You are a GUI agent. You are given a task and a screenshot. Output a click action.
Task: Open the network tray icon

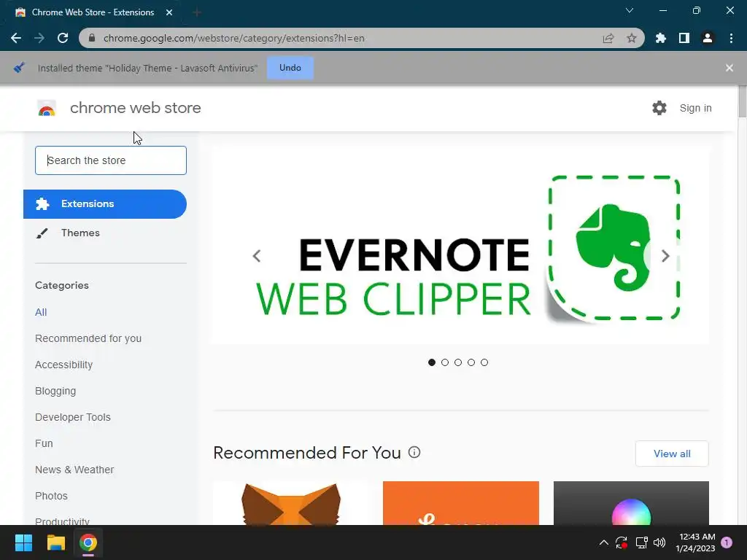point(641,542)
